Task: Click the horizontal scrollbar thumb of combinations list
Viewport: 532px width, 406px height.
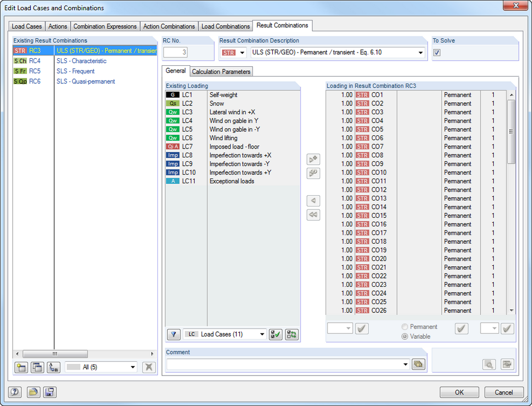Action: (55, 354)
